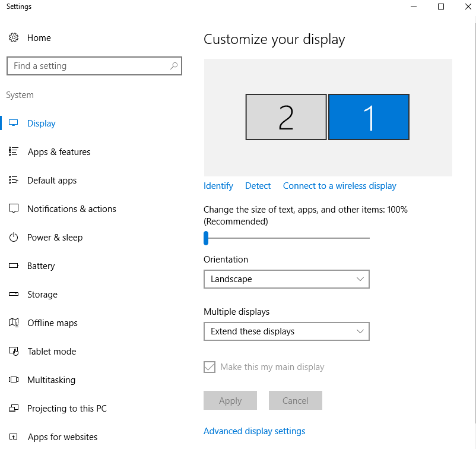Click the Identify link

coord(218,186)
